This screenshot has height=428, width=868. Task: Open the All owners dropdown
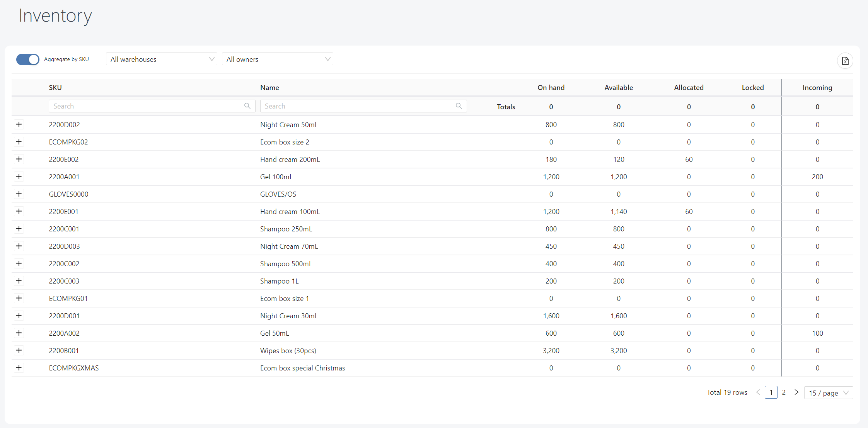[x=277, y=59]
